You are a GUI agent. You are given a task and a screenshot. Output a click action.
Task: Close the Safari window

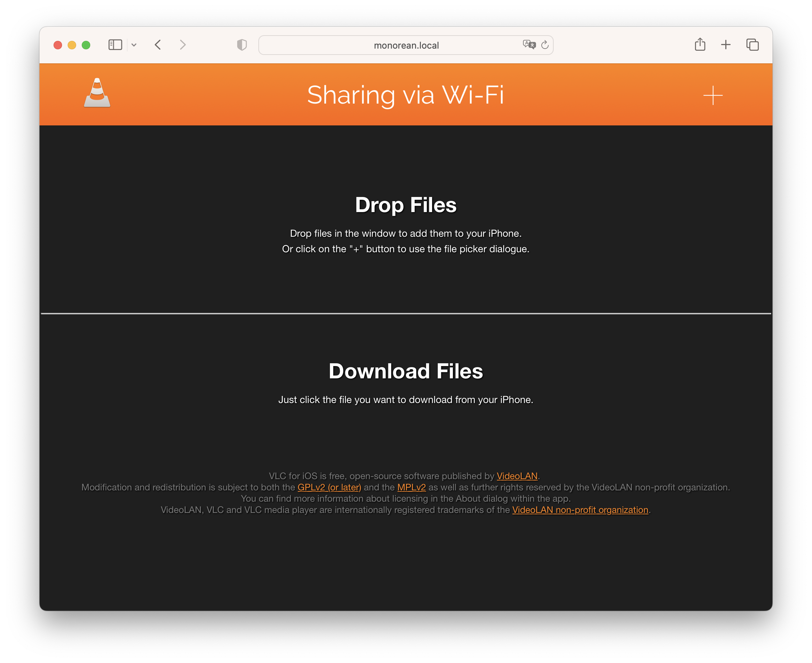click(x=58, y=45)
